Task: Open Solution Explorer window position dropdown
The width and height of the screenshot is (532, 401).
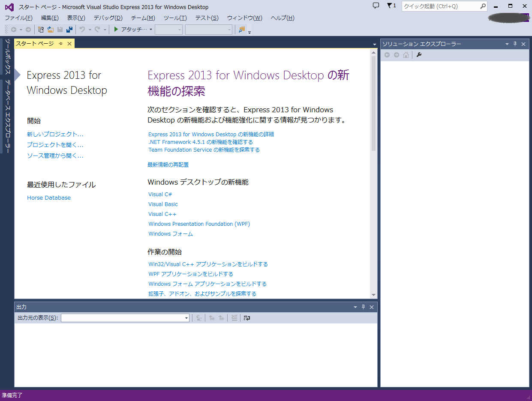Action: [507, 44]
